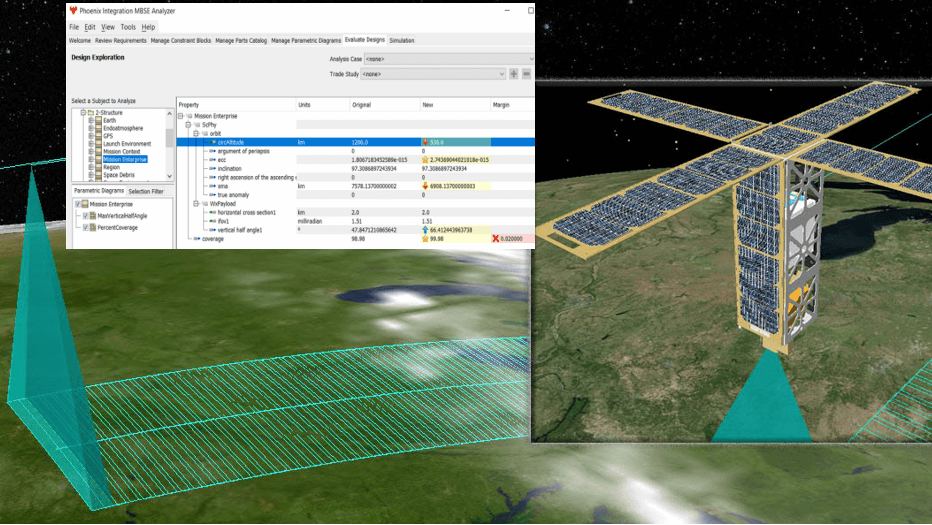Click the horizontal cross section1 property icon

tap(213, 212)
